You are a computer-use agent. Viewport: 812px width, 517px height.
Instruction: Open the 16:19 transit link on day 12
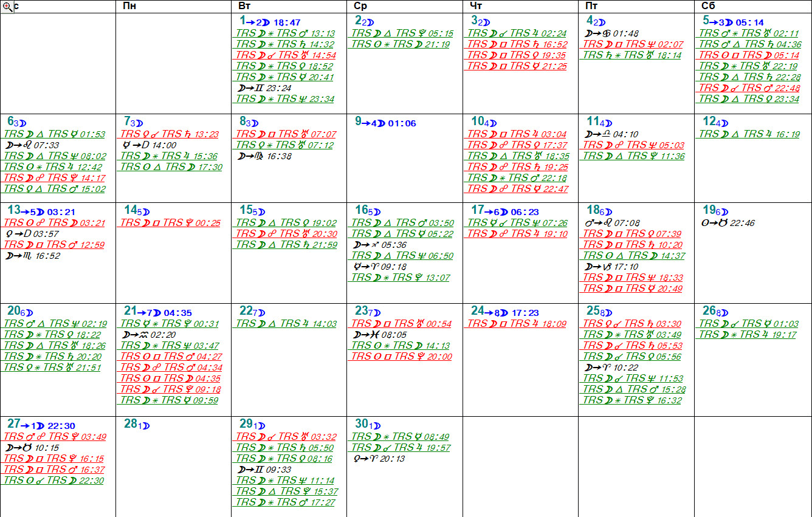[x=749, y=134]
